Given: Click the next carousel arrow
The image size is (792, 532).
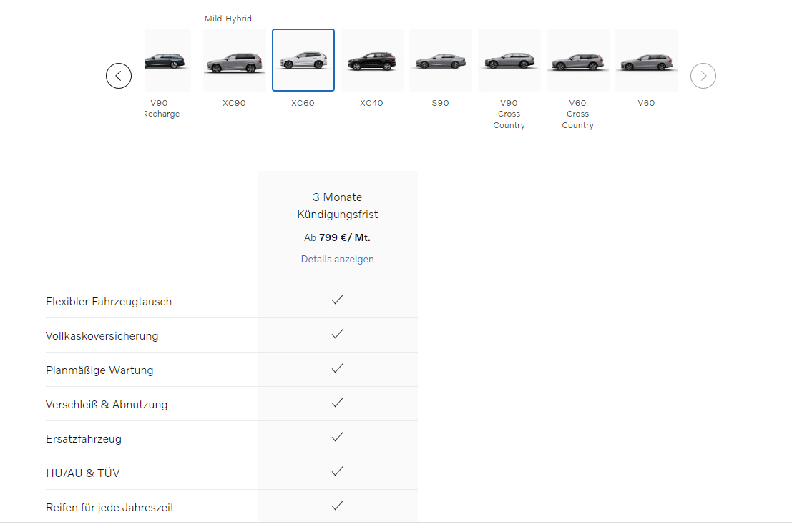Looking at the screenshot, I should point(703,76).
